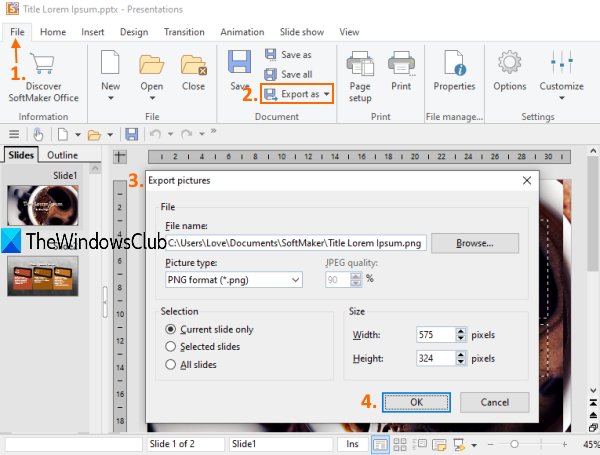Click the Width value field showing 575
Screen dimensions: 600x455
(x=436, y=335)
